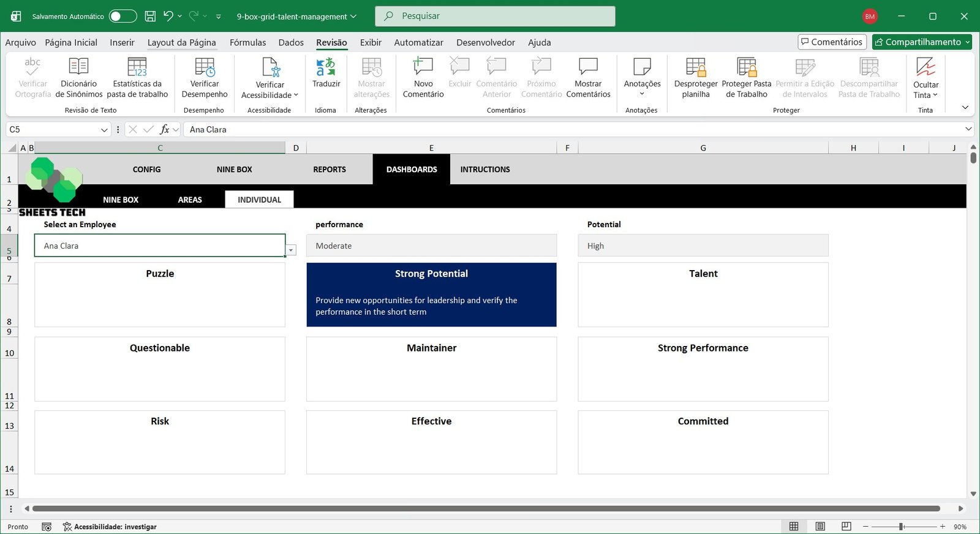Click the High potential cell

coord(703,246)
